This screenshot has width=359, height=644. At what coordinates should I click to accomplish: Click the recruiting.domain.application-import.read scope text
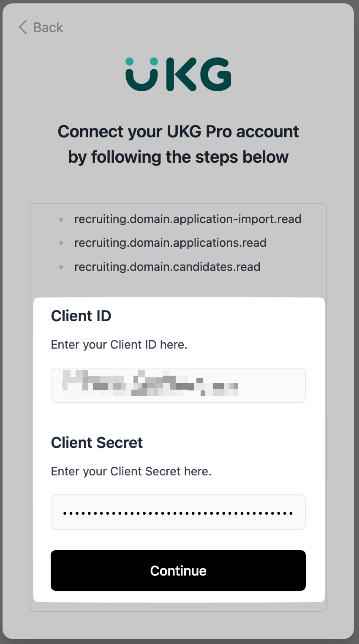[x=188, y=219]
